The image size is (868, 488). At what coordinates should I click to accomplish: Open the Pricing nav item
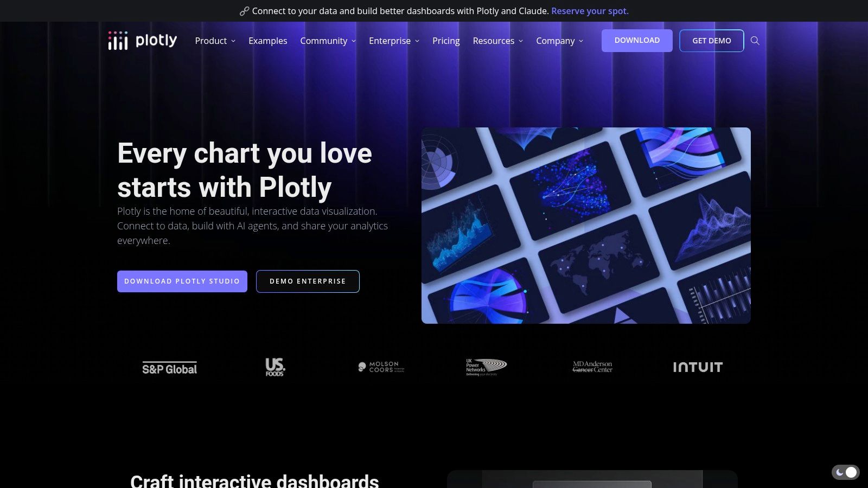446,41
